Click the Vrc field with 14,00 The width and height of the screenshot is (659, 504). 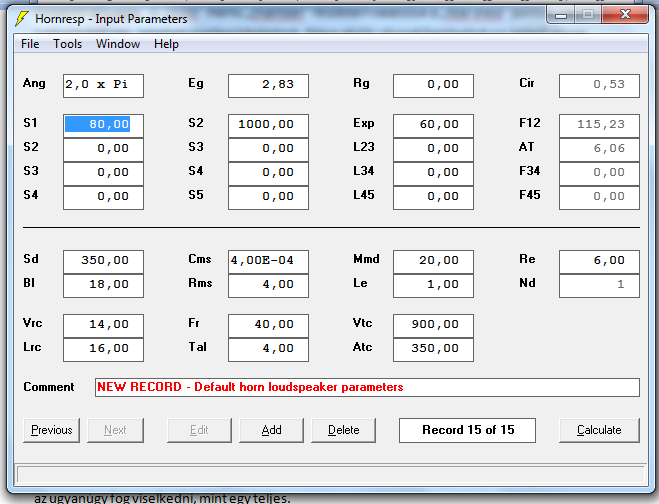[x=103, y=325]
